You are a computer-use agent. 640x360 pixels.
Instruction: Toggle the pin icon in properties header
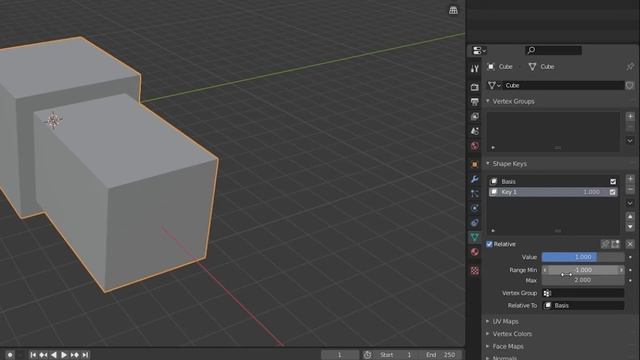(x=630, y=67)
